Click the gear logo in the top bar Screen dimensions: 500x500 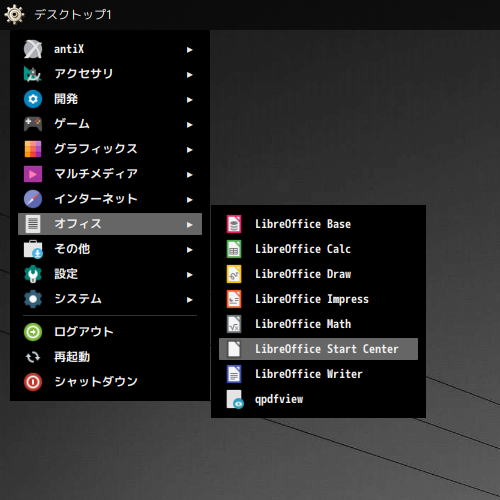[14, 14]
